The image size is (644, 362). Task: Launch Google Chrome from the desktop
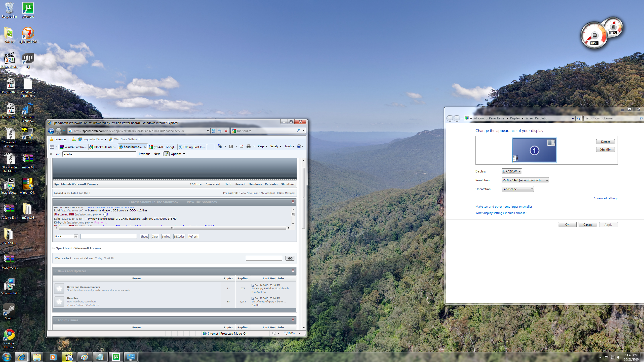click(9, 339)
